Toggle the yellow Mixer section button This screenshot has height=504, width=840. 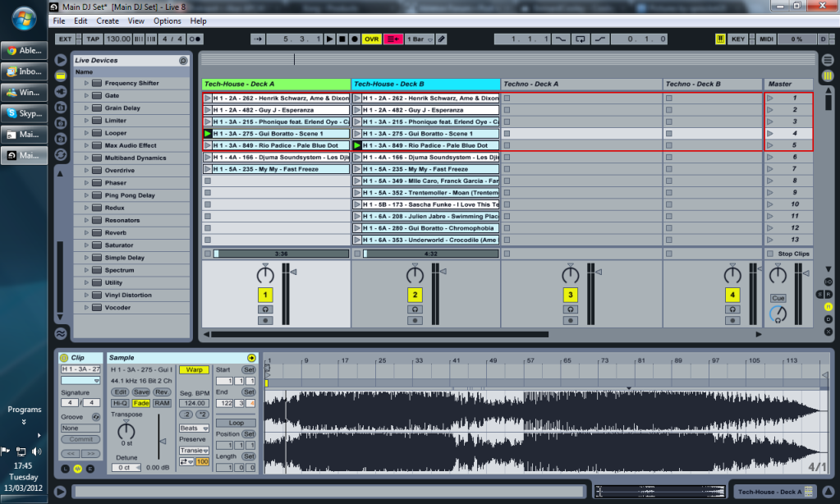click(x=829, y=307)
